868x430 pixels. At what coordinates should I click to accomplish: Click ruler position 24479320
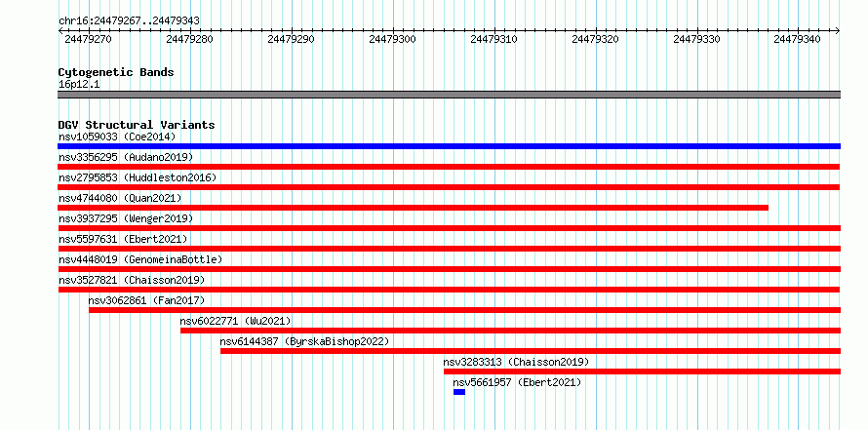[595, 39]
